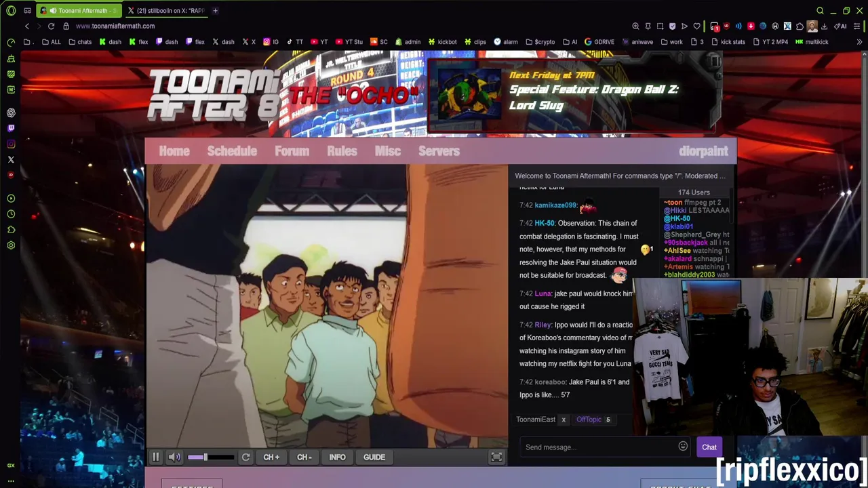Show more bookmarks overflow chevron

click(x=859, y=42)
